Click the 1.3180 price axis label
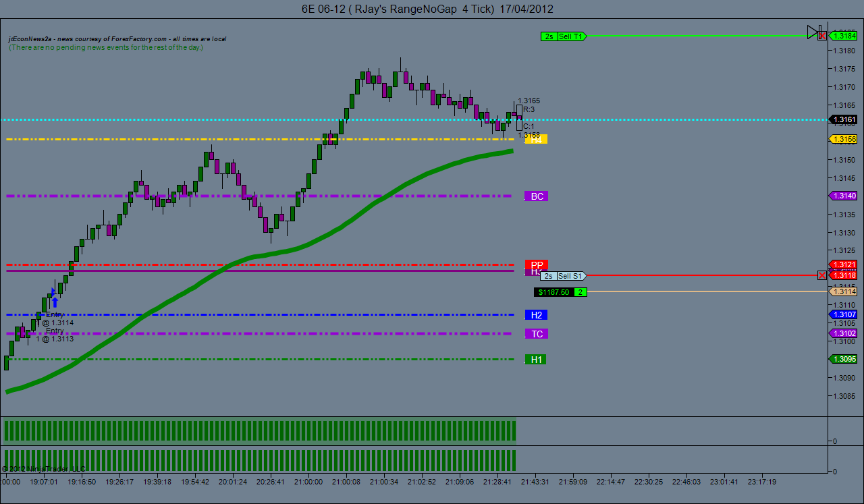This screenshot has width=864, height=504. 845,51
